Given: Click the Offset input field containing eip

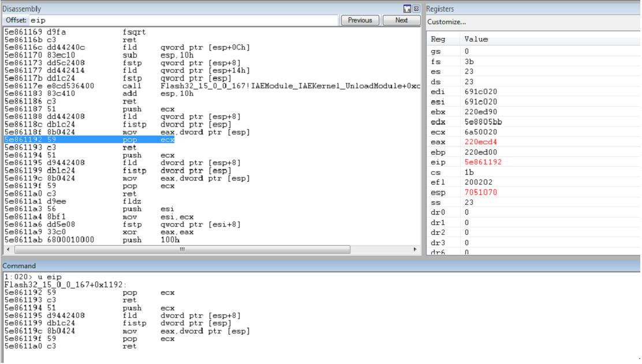Looking at the screenshot, I should point(184,20).
